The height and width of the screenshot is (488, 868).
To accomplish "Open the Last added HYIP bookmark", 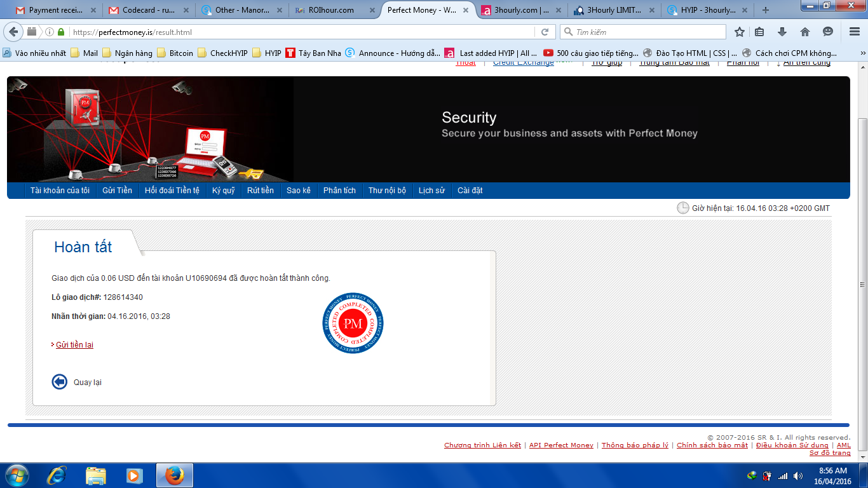I will click(491, 53).
